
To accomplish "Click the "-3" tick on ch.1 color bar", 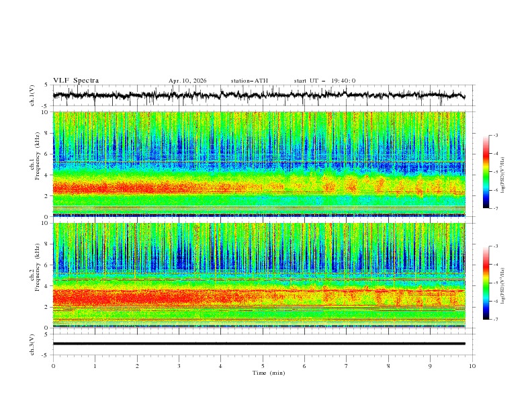I will click(x=495, y=135).
